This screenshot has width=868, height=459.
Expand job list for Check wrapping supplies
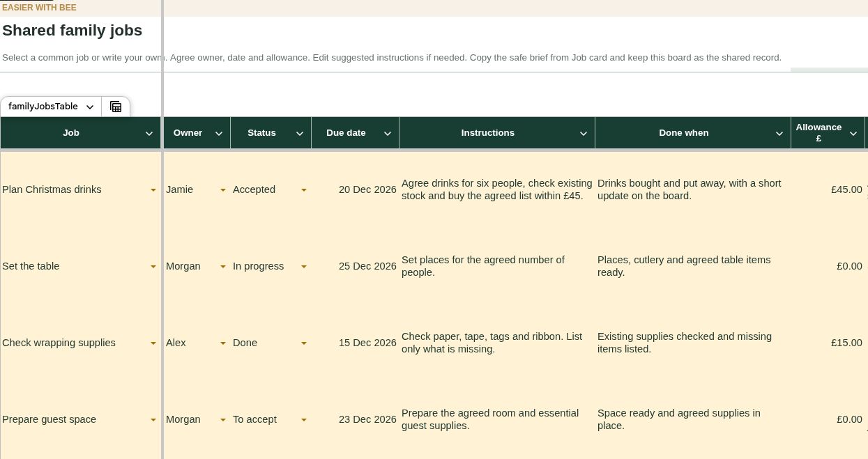(x=153, y=343)
